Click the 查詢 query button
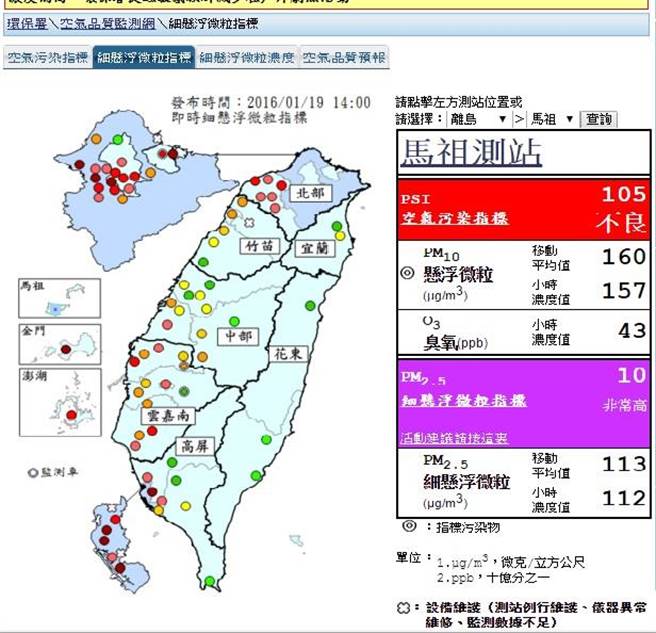Viewport: 656px width, 633px height. coord(598,120)
